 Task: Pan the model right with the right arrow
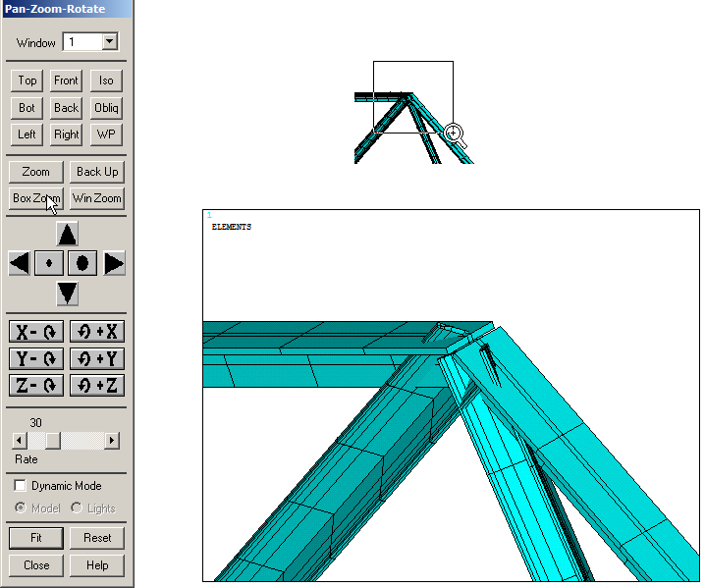tap(114, 263)
